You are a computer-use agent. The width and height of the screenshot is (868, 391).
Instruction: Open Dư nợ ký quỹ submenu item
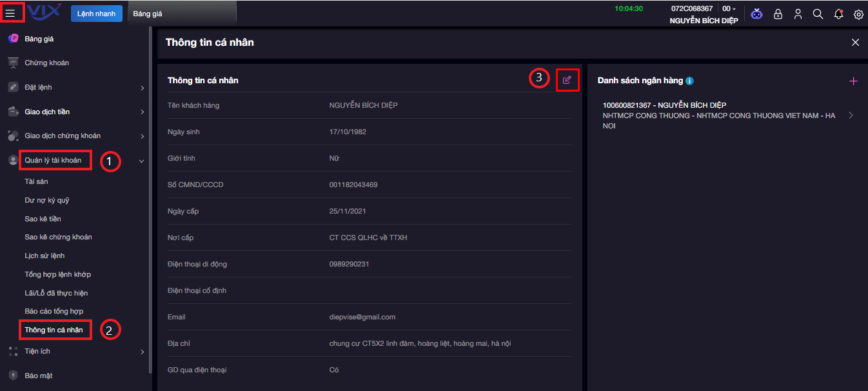point(47,200)
